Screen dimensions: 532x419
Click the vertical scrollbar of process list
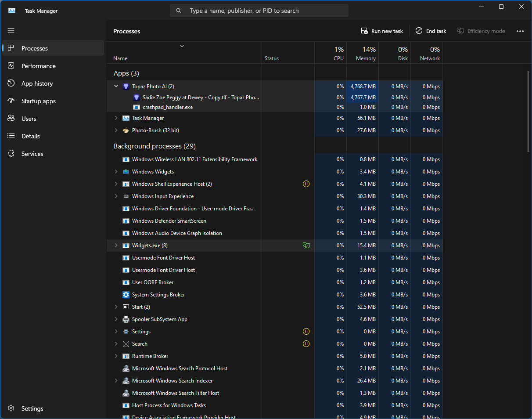(x=528, y=112)
